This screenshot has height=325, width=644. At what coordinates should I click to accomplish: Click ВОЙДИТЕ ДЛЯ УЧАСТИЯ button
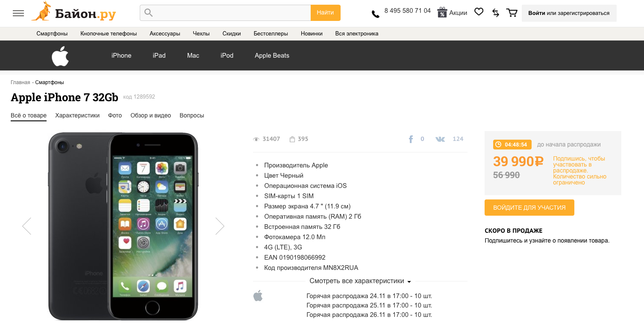click(529, 208)
